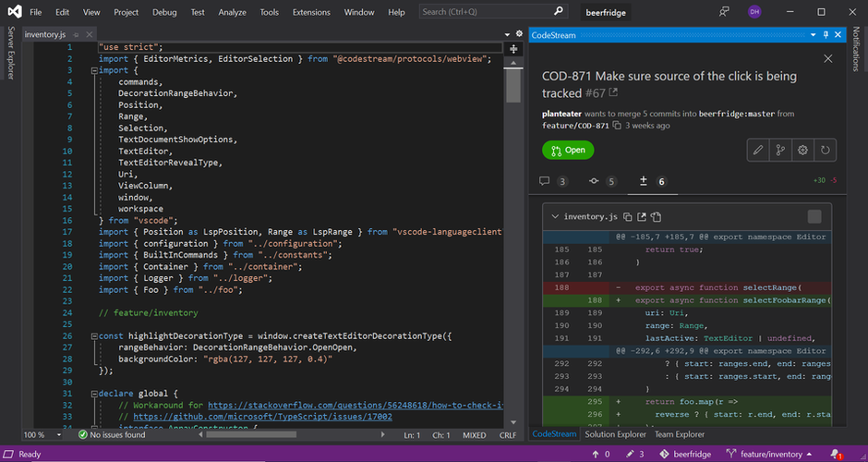Click the up arrow 0 unpushed commits indicator
This screenshot has width=868, height=462.
pyautogui.click(x=601, y=455)
